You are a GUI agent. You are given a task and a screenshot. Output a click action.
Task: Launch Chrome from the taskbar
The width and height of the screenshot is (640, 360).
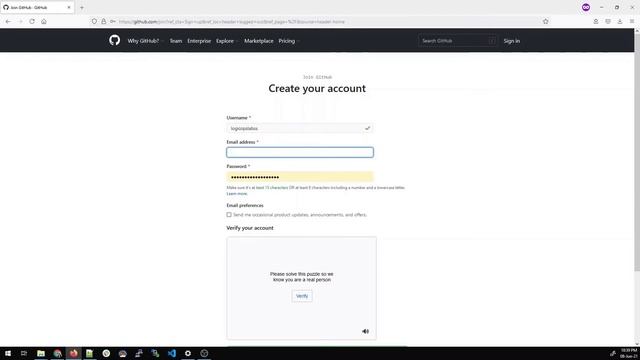(x=58, y=353)
